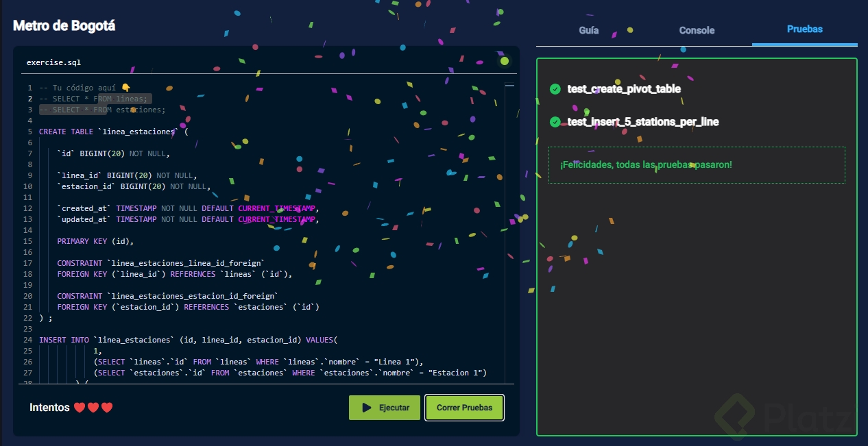Click the `linea_estaciones_linea_id_foreign` constraint line

[160, 263]
